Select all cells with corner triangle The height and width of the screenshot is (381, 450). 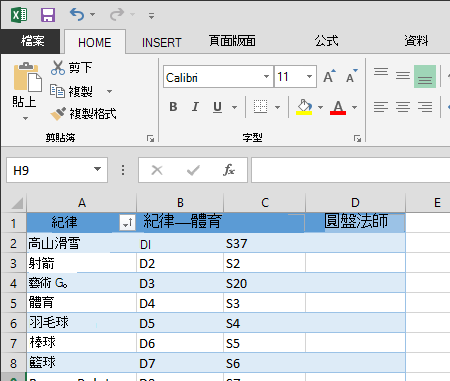point(16,203)
